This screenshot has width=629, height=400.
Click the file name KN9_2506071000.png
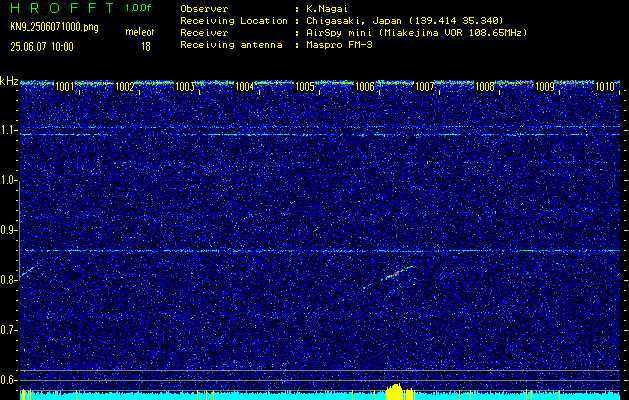(54, 28)
